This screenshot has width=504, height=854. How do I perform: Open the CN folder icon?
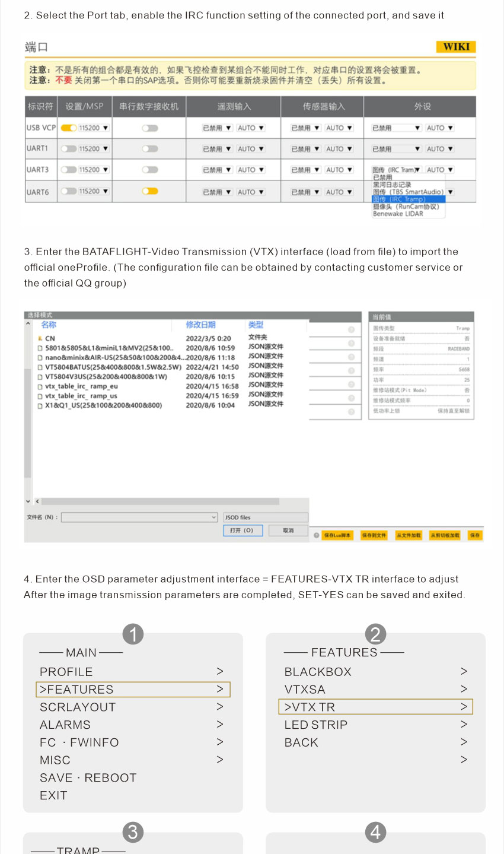pyautogui.click(x=40, y=338)
